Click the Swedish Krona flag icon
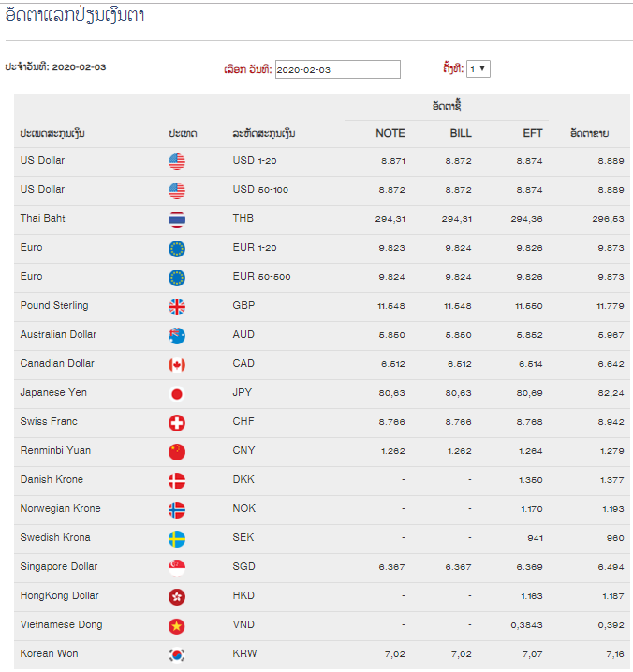The height and width of the screenshot is (672, 633). [177, 539]
